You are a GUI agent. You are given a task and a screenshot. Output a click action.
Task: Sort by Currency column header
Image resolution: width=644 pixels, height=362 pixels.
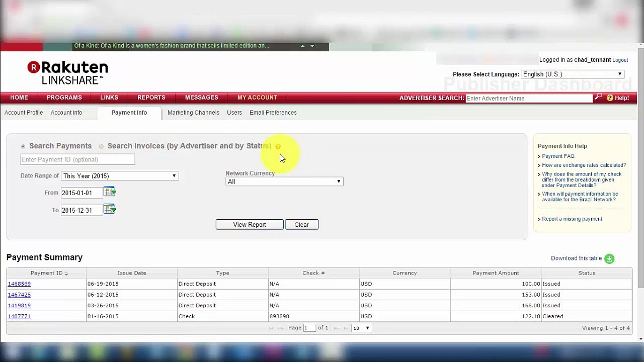pos(405,273)
